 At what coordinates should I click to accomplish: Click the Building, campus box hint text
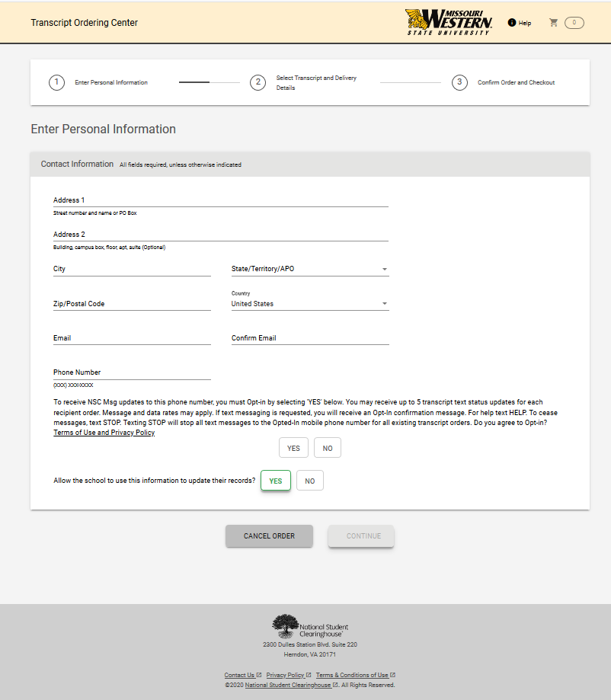[109, 248]
